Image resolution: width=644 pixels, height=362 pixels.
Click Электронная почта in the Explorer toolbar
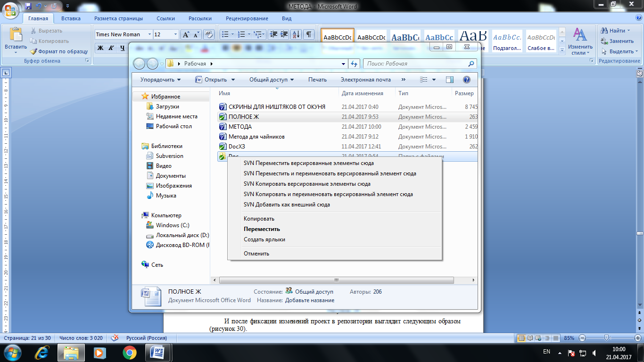tap(366, 80)
